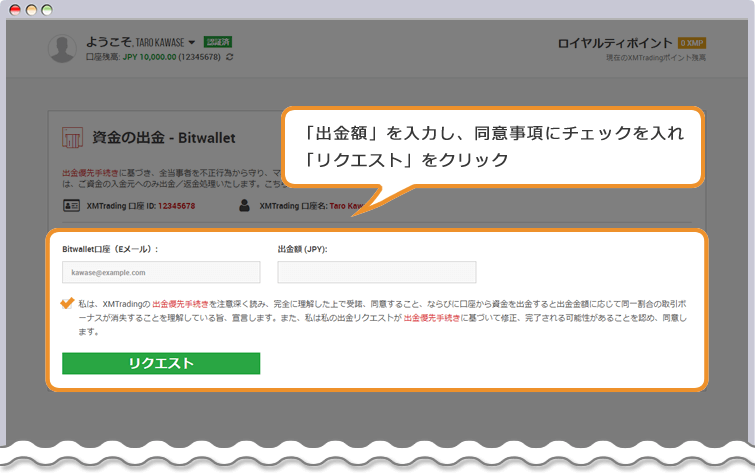Click the green maximize window button

[x=47, y=10]
